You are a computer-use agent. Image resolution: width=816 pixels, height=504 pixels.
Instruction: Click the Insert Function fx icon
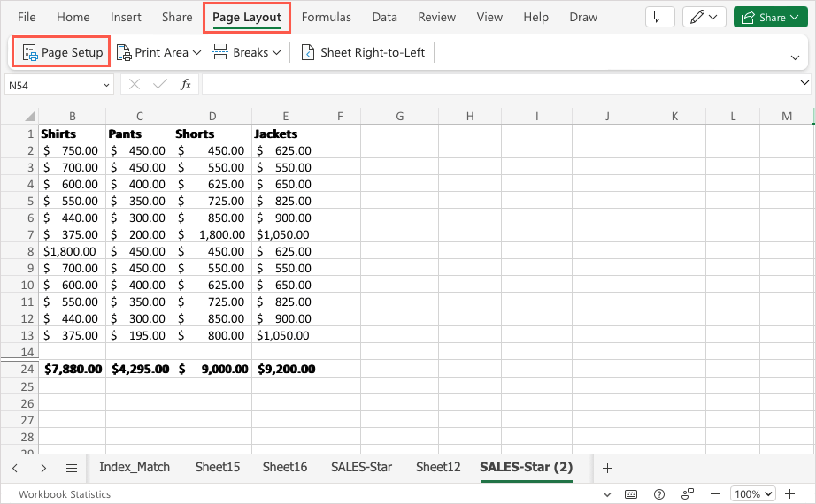coord(186,84)
